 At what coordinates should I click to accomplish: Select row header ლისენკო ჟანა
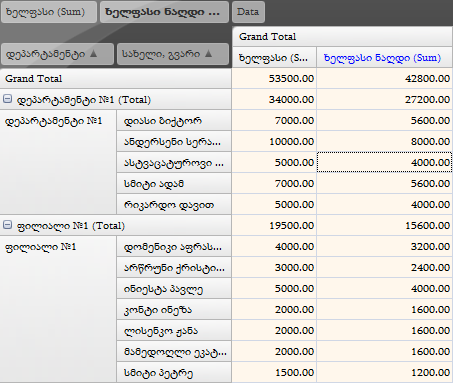pos(174,330)
